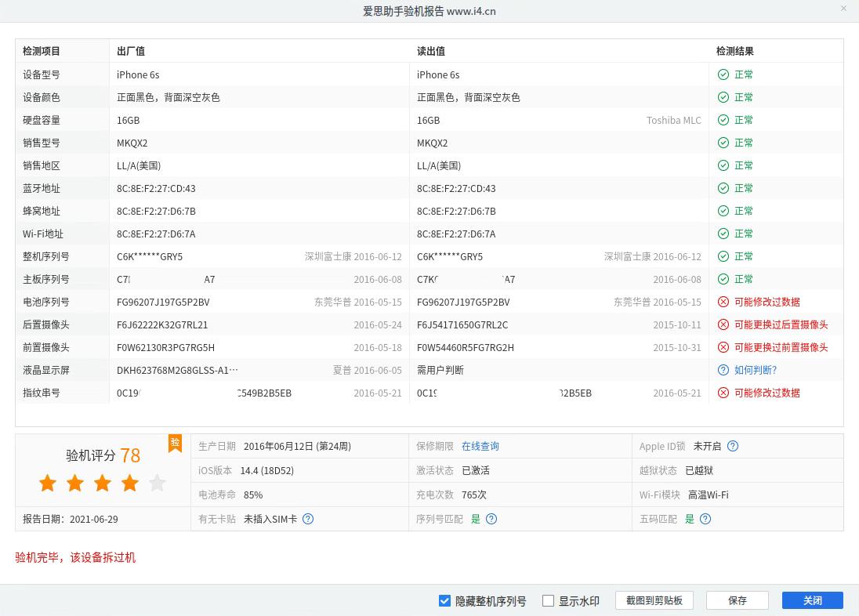Click the red icon beside 后置摄像头 result
Image resolution: width=859 pixels, height=616 pixels.
click(723, 324)
